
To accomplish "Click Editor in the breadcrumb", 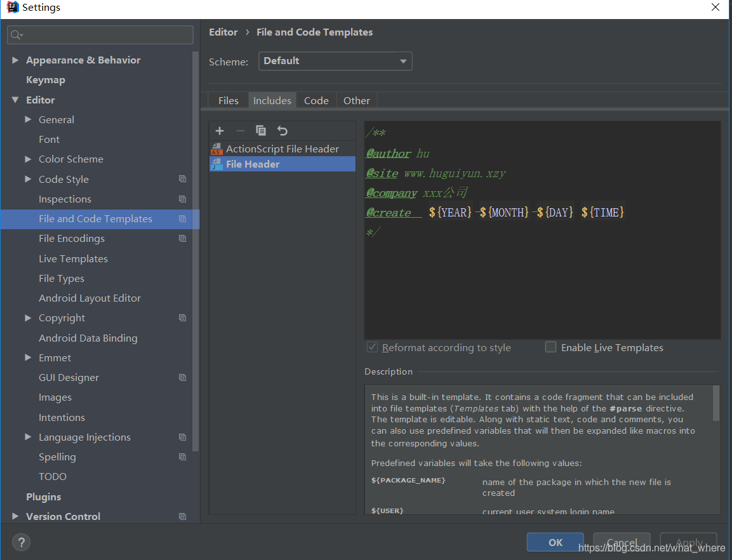I will 223,32.
